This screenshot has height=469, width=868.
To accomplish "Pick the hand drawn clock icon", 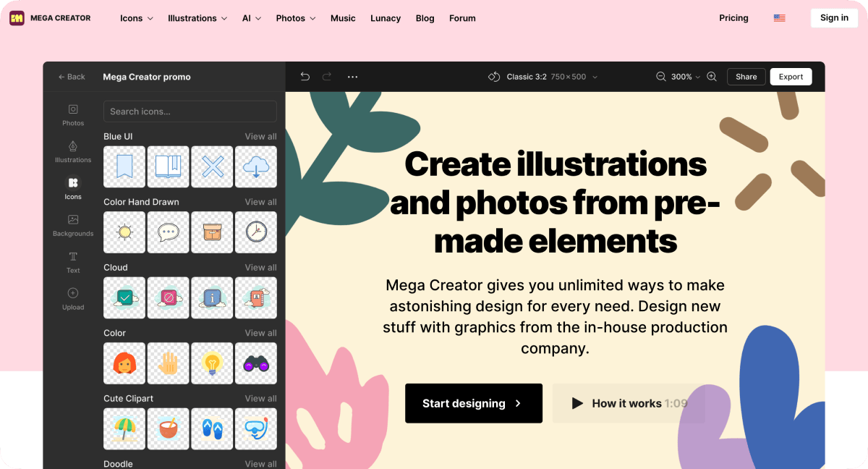I will [256, 232].
